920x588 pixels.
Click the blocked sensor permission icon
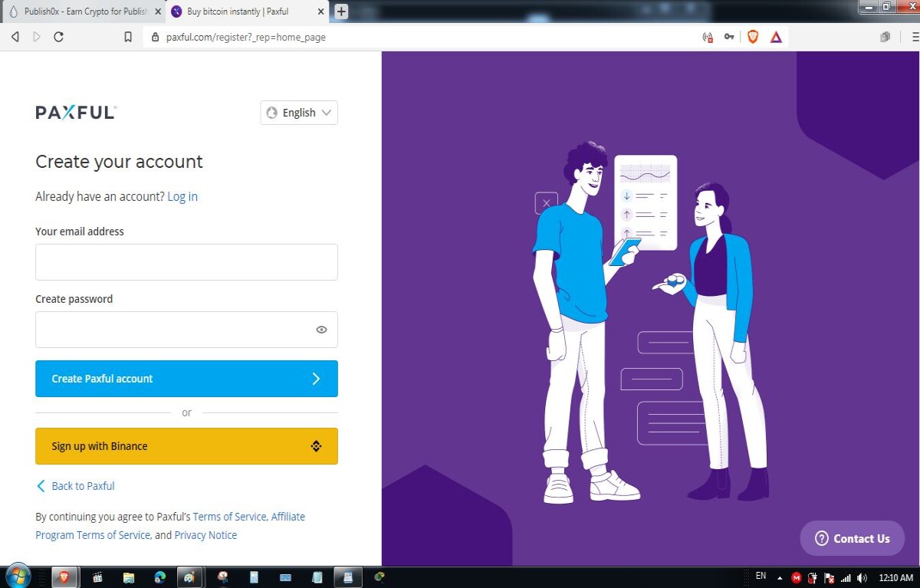tap(708, 37)
